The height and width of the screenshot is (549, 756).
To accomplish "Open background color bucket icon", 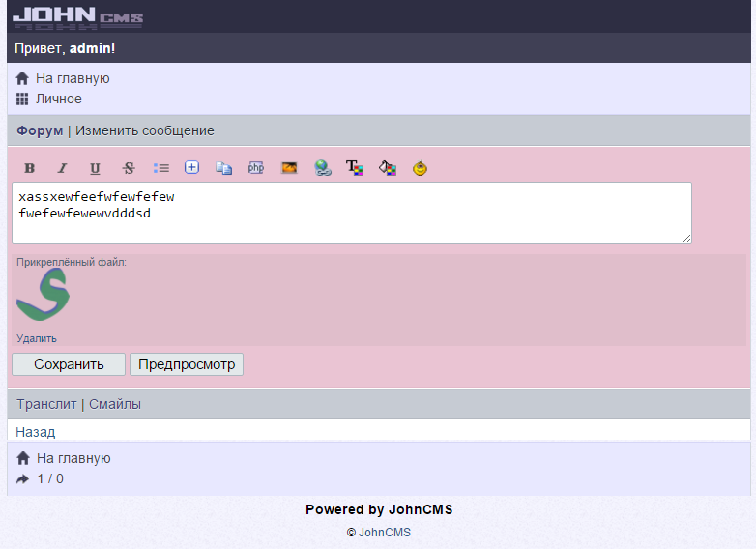I will [388, 168].
